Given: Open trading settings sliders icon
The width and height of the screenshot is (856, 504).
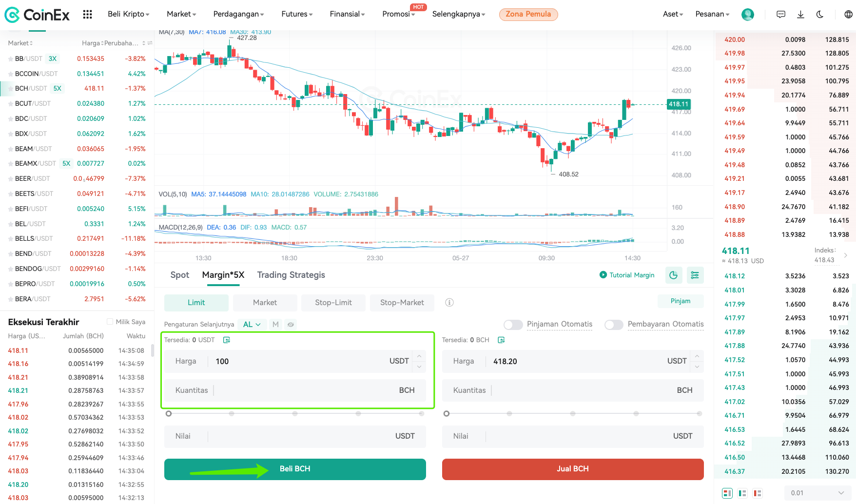Looking at the screenshot, I should click(x=695, y=275).
